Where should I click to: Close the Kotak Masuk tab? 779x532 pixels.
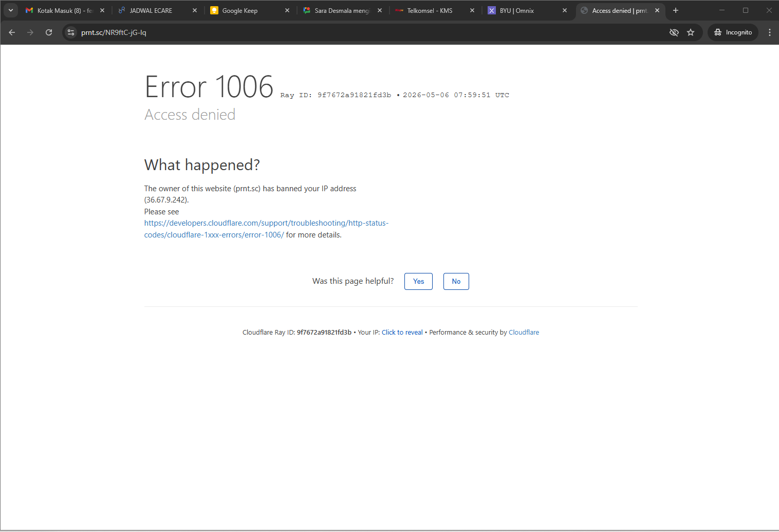click(x=102, y=10)
